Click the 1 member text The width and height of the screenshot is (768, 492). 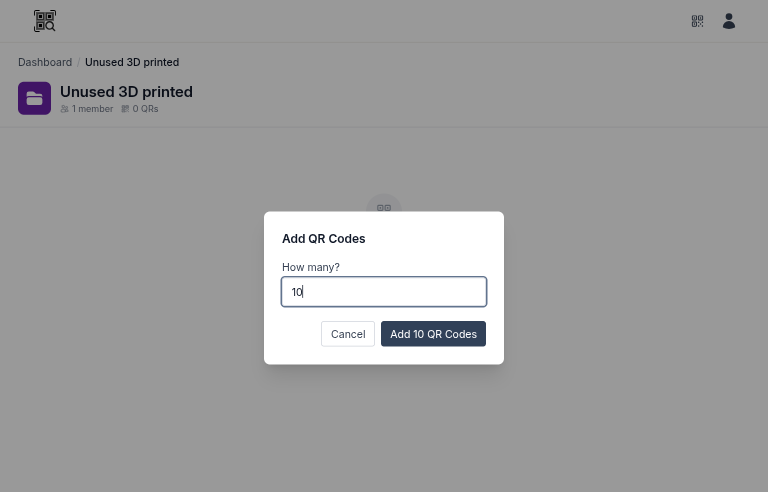pos(93,109)
